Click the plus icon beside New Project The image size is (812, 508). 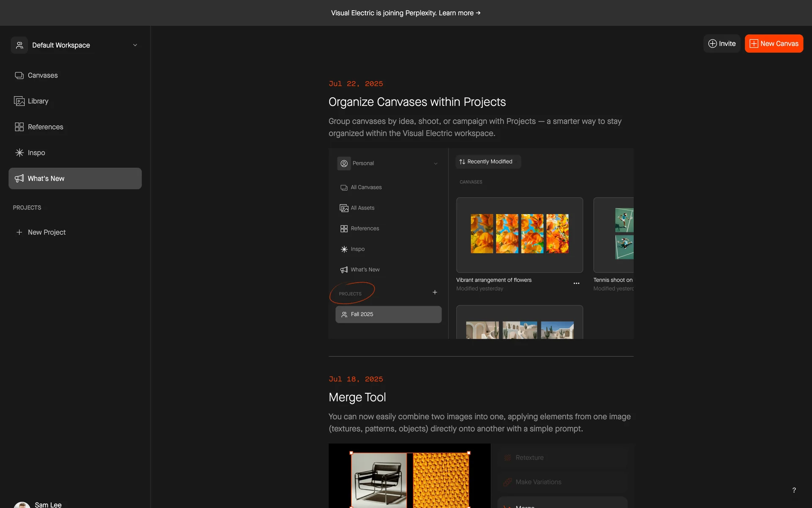(19, 232)
